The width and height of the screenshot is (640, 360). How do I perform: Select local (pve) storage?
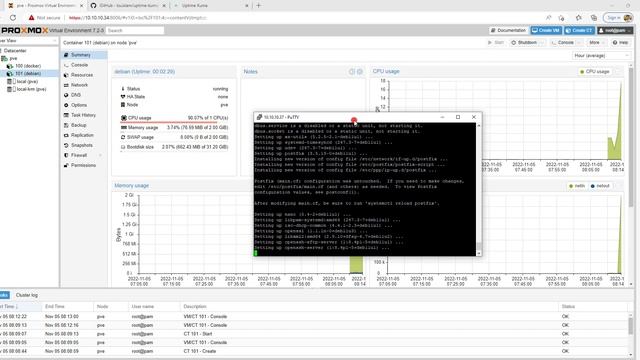click(x=27, y=81)
